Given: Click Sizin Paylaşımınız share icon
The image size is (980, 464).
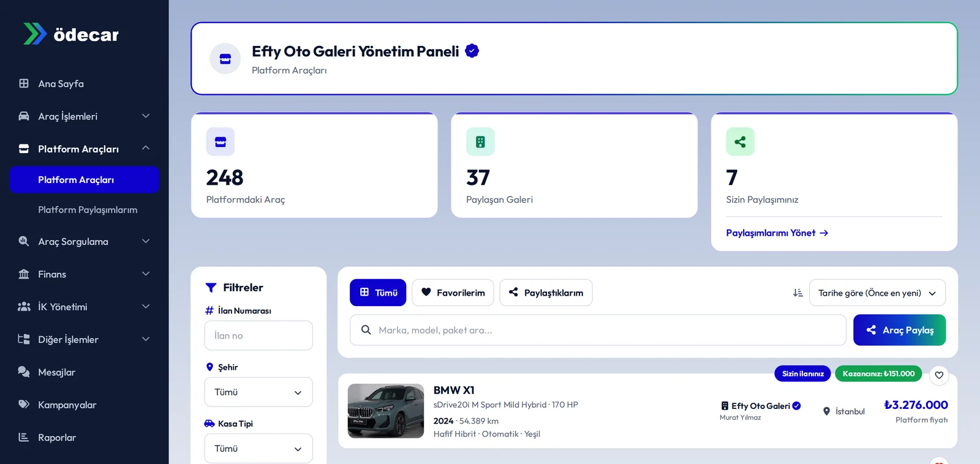Looking at the screenshot, I should click(x=740, y=142).
